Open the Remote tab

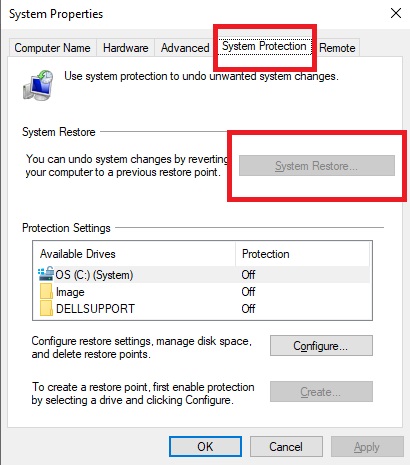pos(337,48)
